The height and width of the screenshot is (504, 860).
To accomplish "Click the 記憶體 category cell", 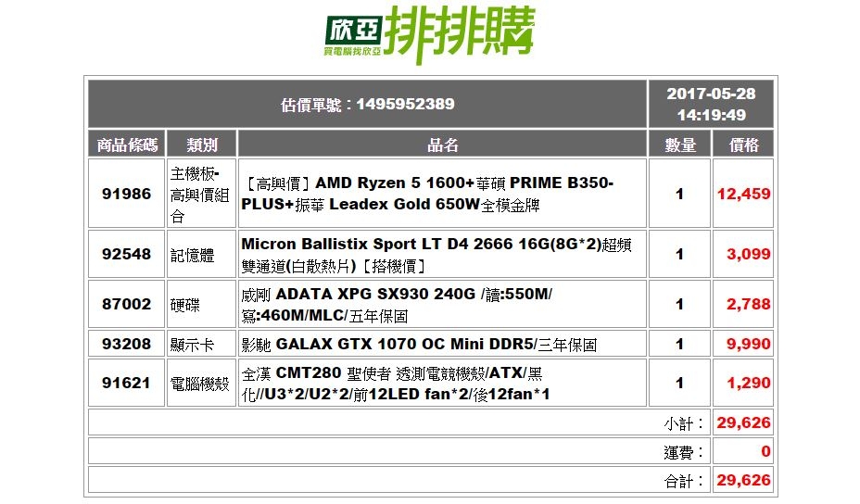I will point(201,254).
